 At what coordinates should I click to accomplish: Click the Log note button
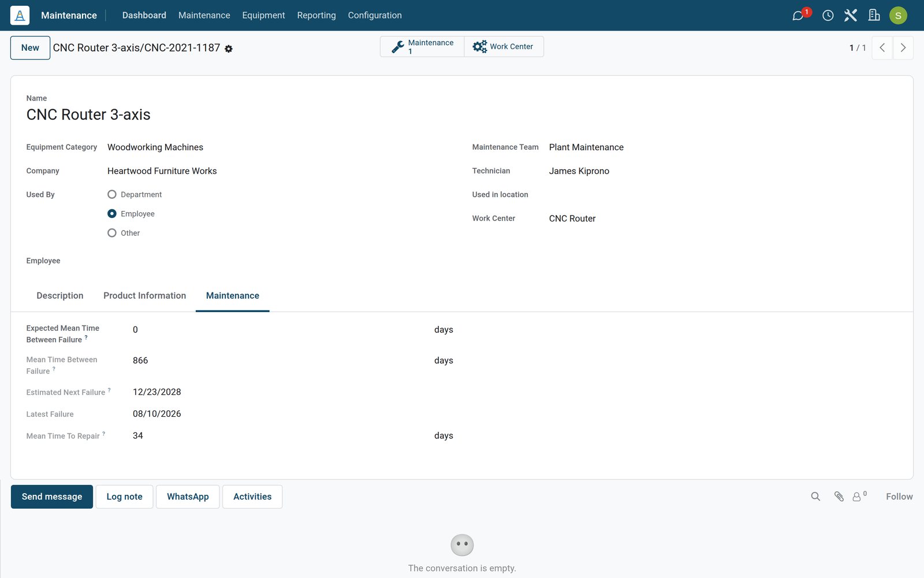125,497
